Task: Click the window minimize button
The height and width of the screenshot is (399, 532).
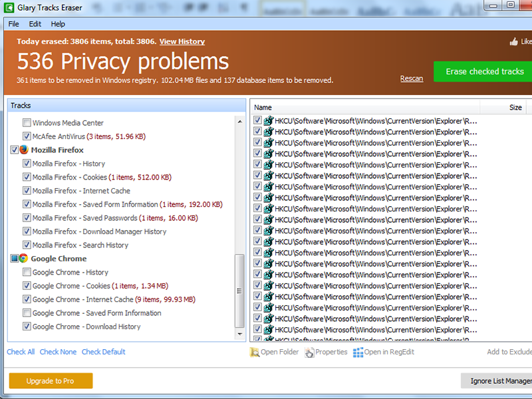Action: [x=493, y=5]
